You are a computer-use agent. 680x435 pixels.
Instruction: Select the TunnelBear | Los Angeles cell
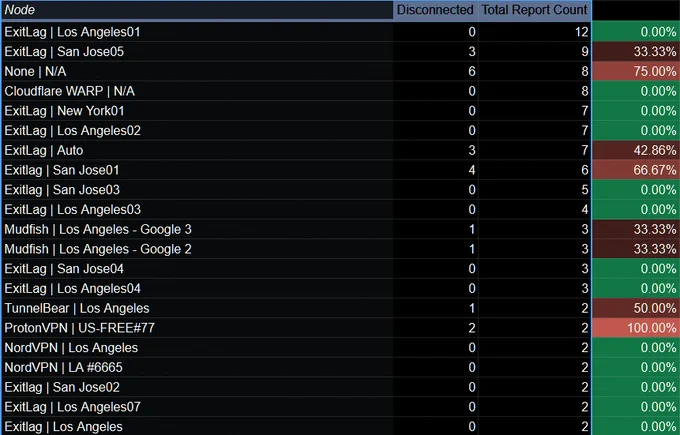pyautogui.click(x=197, y=308)
